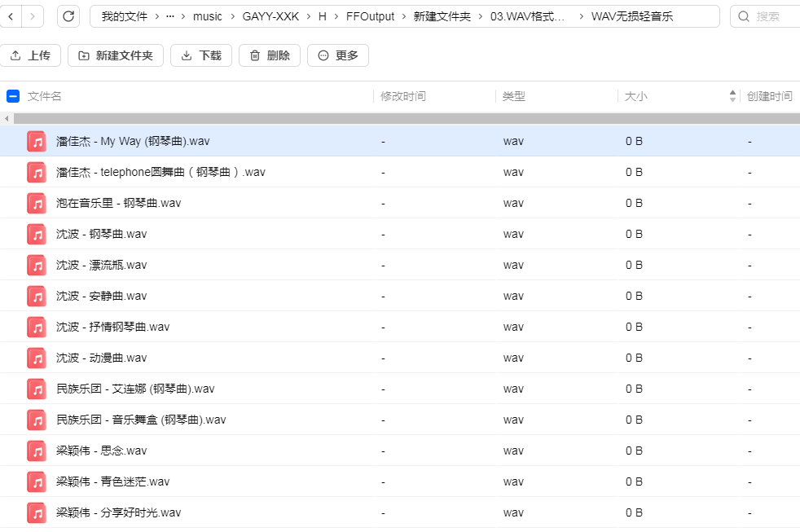
Task: Click the horizontal scrollbar track
Action: [407, 119]
